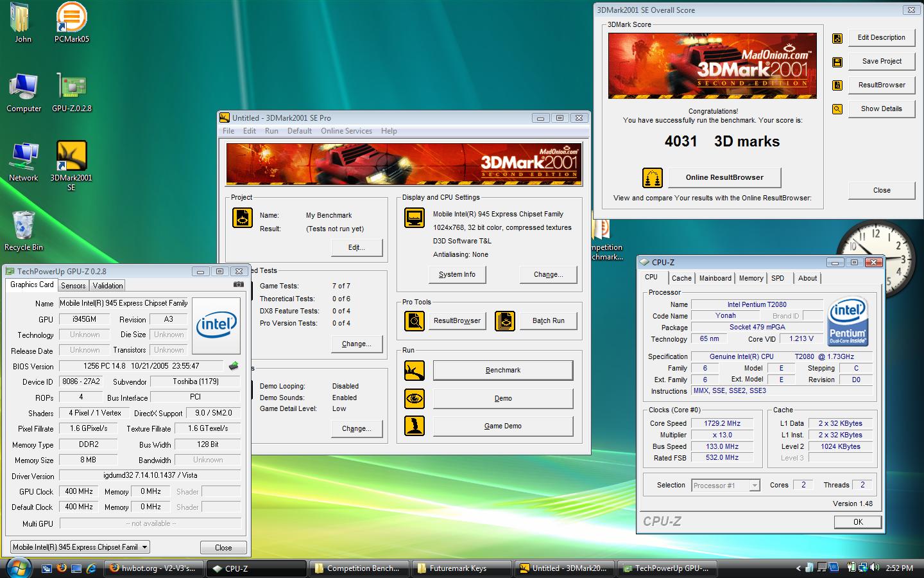Image resolution: width=924 pixels, height=578 pixels.
Task: Click System Info button
Action: point(458,275)
